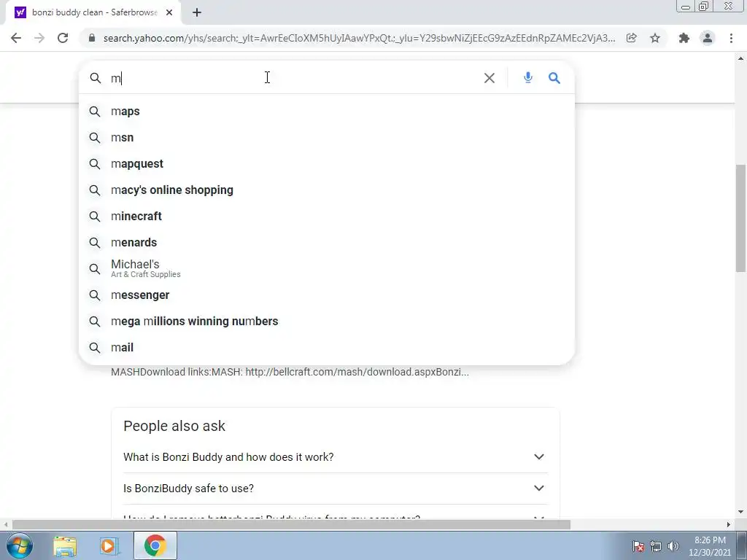The width and height of the screenshot is (747, 560).
Task: Choose the 'msn' suggestion
Action: pyautogui.click(x=327, y=138)
